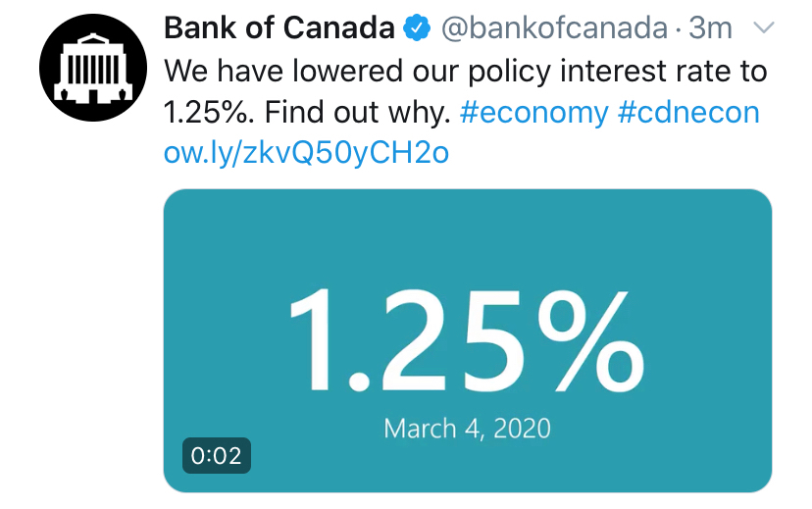Open the Bank of Canada display name

click(279, 28)
